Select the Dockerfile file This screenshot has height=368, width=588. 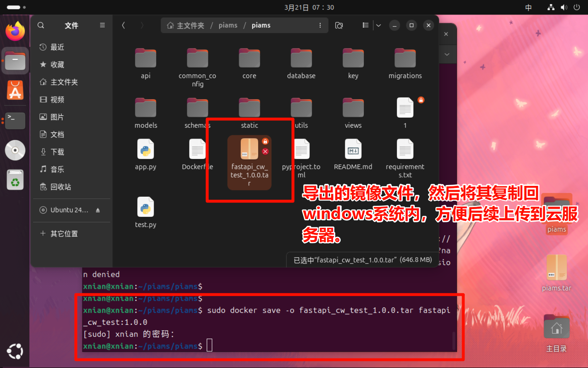click(x=197, y=154)
